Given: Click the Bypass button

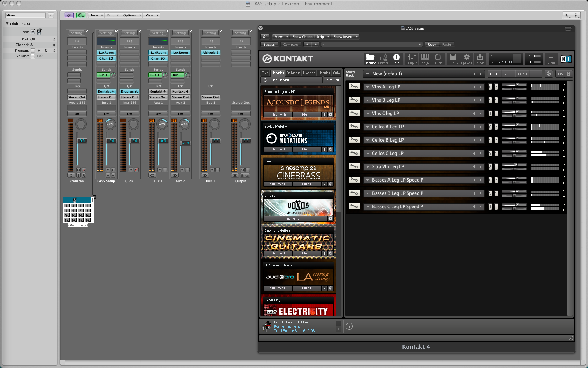Looking at the screenshot, I should tap(269, 45).
